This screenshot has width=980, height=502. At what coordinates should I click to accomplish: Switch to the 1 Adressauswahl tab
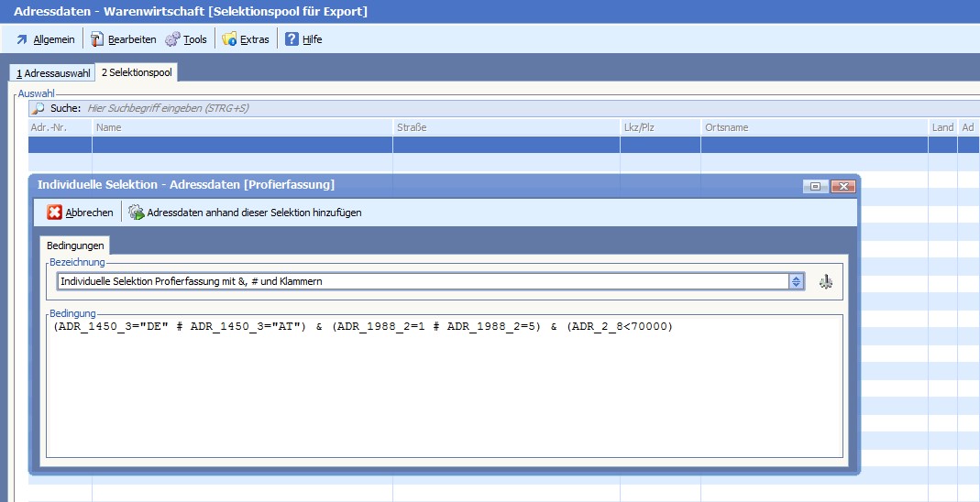point(53,73)
